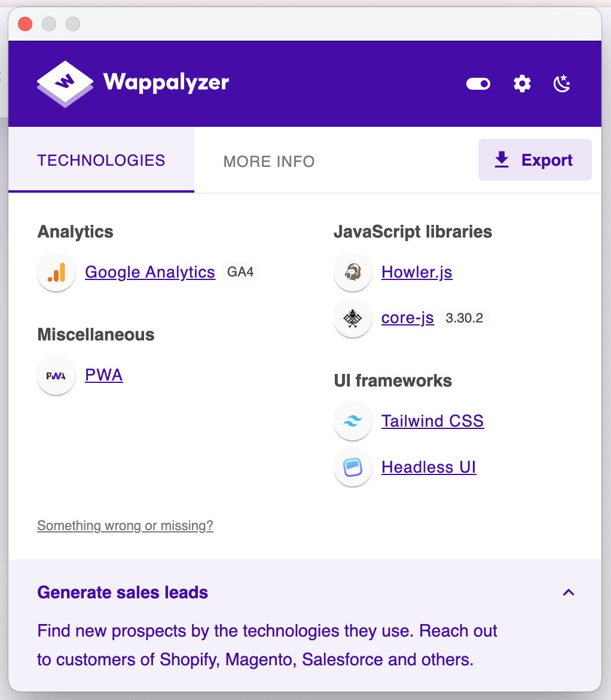This screenshot has height=700, width=611.
Task: Click the Google Analytics bar chart icon
Action: [56, 272]
